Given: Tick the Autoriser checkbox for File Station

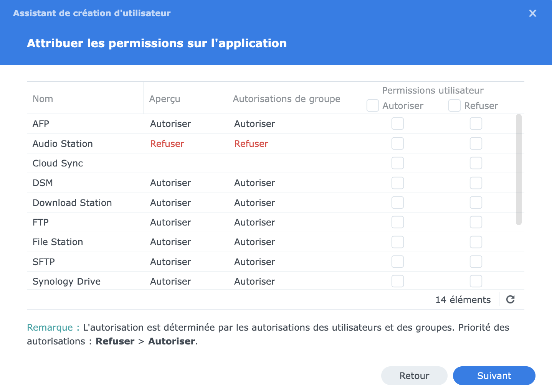Looking at the screenshot, I should tap(398, 242).
